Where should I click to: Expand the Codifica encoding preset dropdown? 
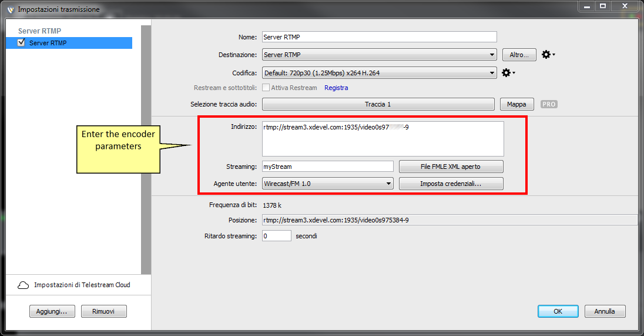(379, 73)
